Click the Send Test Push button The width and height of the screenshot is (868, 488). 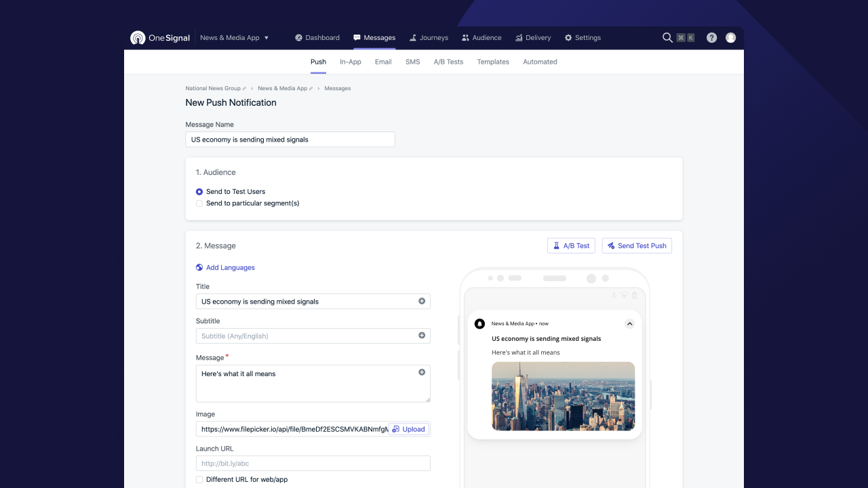pos(637,245)
